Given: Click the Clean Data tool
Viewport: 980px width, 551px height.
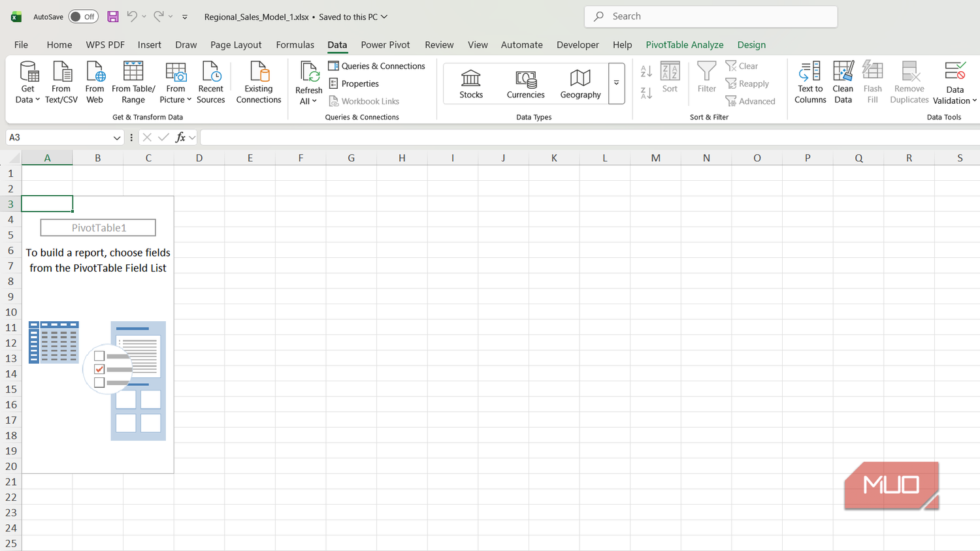Looking at the screenshot, I should pyautogui.click(x=843, y=82).
